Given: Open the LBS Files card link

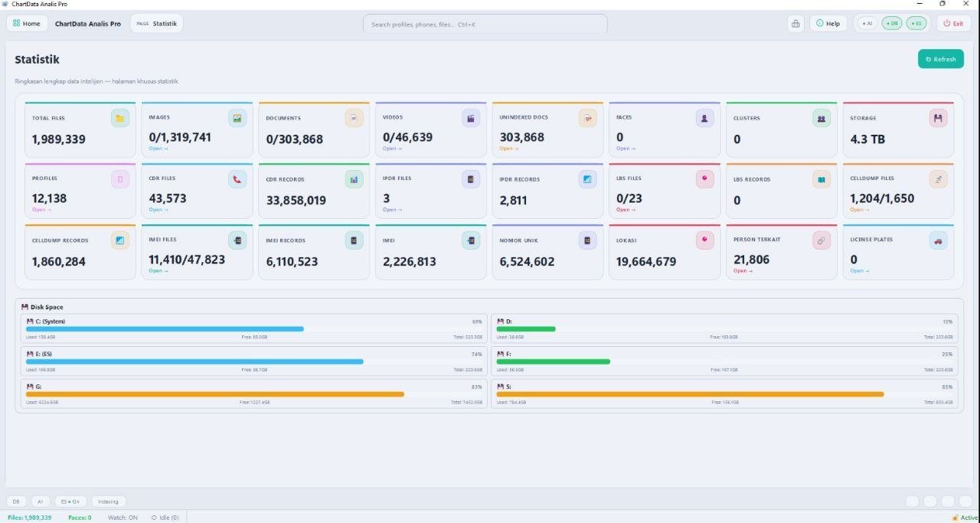Looking at the screenshot, I should (x=626, y=210).
